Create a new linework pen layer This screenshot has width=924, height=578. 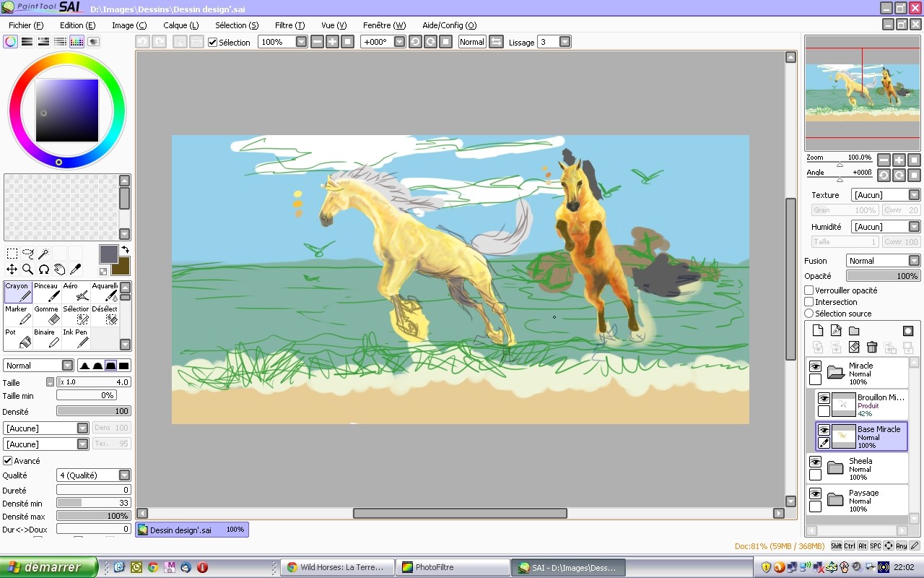[836, 331]
